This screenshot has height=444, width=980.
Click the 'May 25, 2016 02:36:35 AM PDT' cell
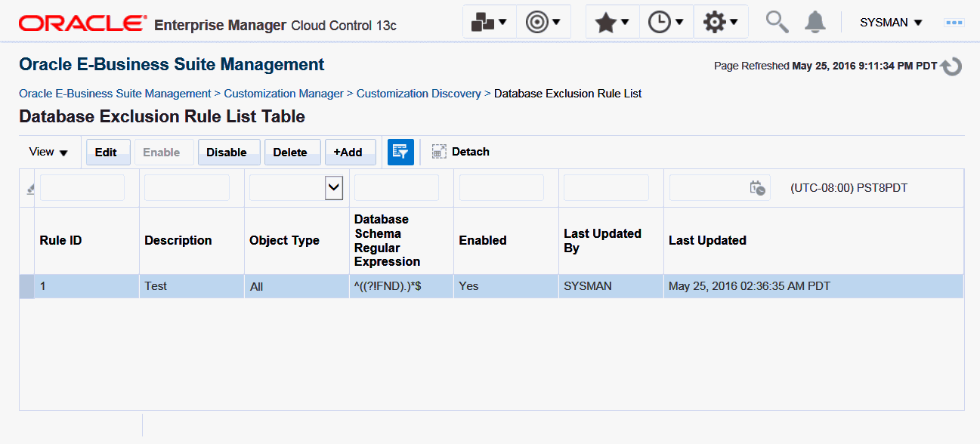point(814,286)
